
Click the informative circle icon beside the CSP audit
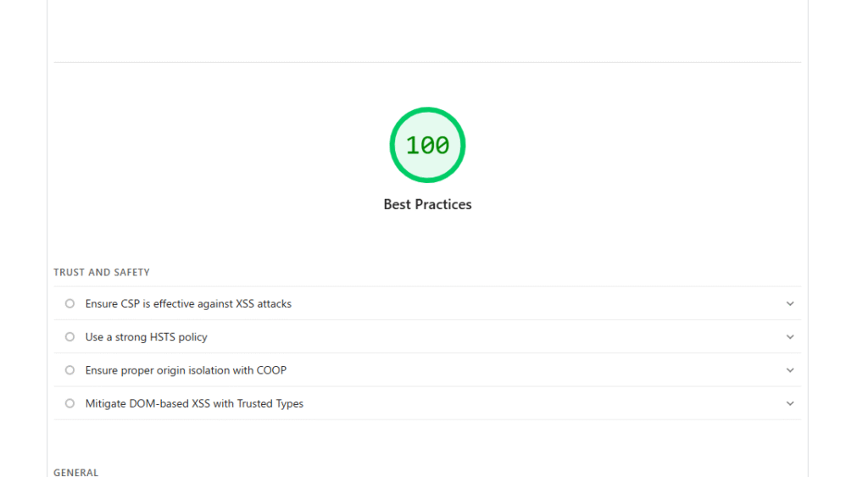(x=70, y=303)
